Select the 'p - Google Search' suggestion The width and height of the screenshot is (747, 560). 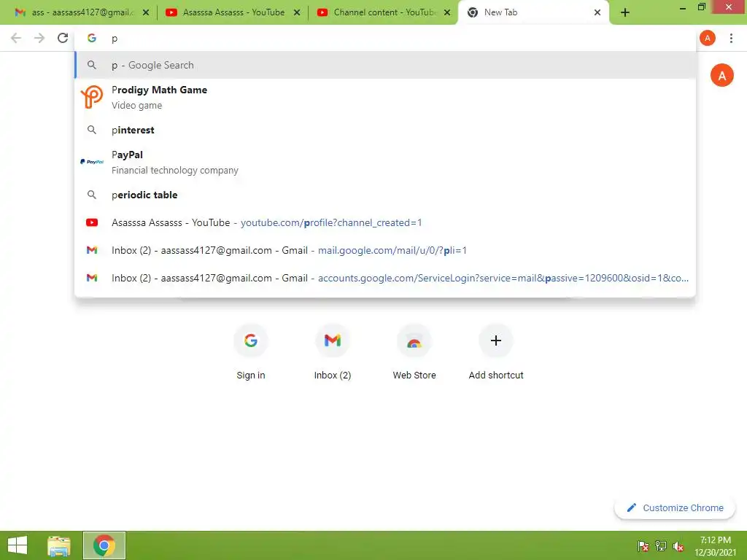point(385,65)
